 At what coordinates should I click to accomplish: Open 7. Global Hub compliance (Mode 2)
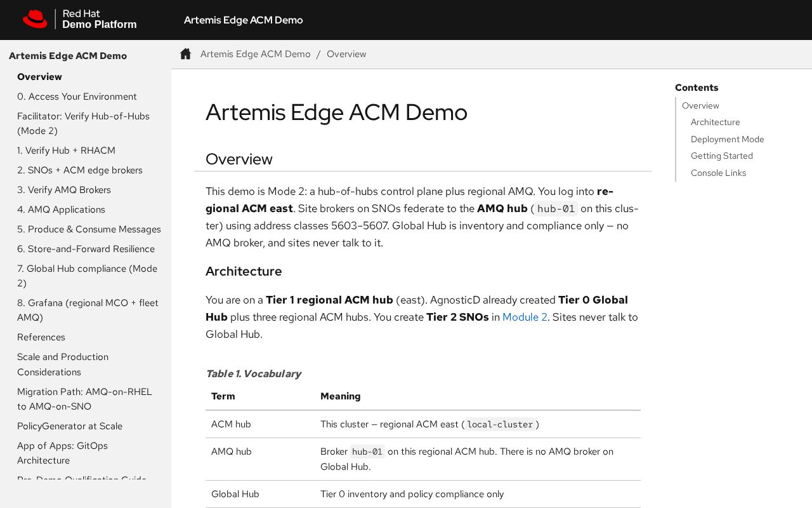click(87, 276)
